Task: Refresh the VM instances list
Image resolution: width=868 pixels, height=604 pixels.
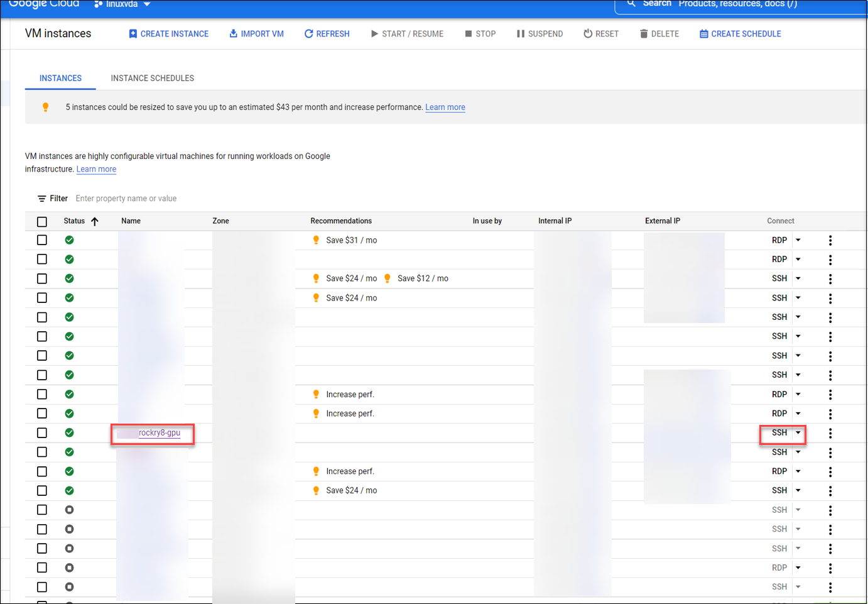Action: tap(327, 33)
